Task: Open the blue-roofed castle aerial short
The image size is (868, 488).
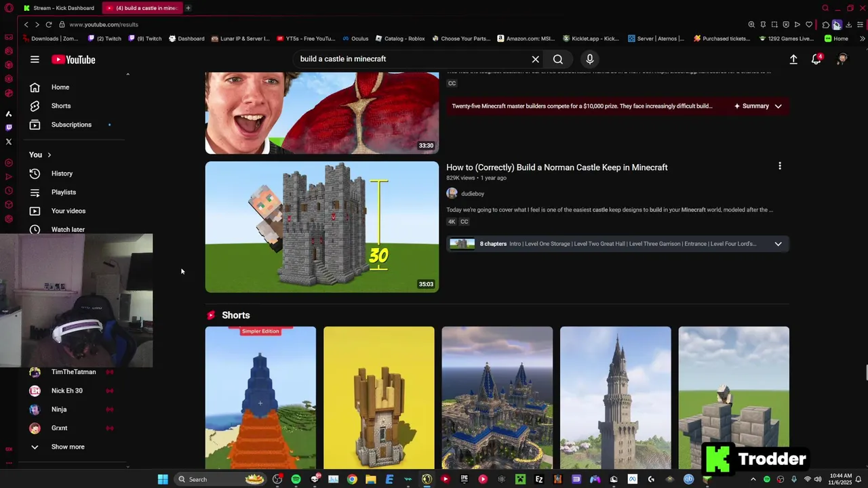Action: [497, 398]
